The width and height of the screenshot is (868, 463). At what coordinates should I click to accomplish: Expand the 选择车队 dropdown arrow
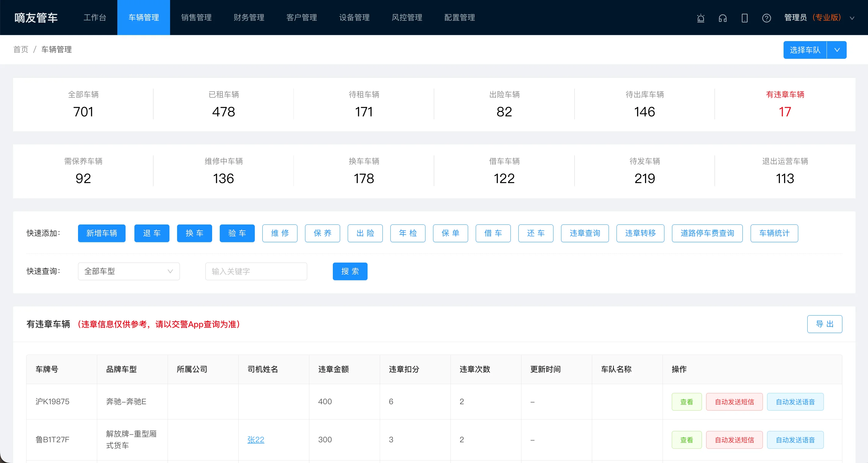click(x=837, y=50)
